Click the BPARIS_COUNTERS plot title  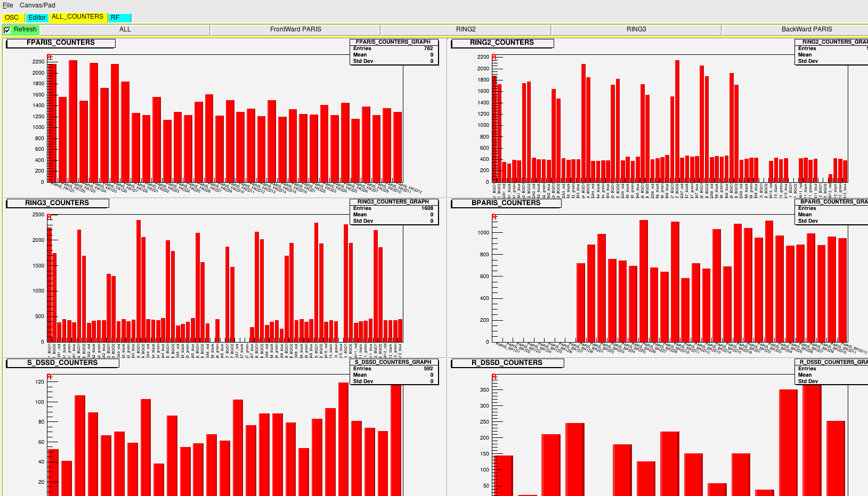506,204
